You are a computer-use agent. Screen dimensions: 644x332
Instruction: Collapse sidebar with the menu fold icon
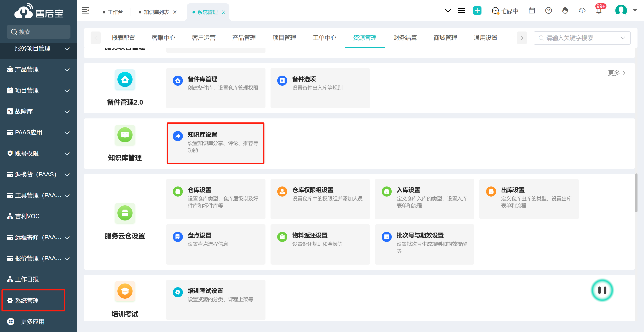coord(86,10)
